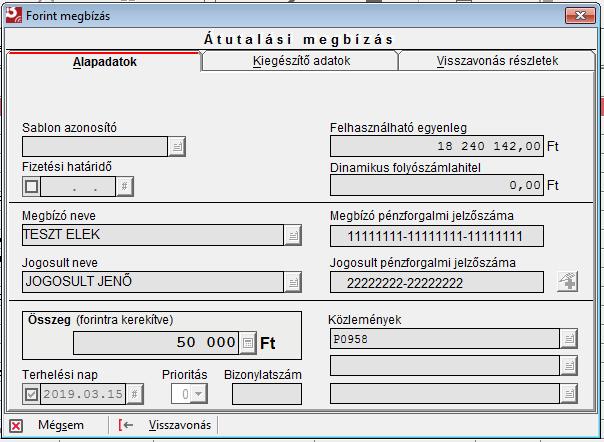Click the Felhasználható egyenleg label

point(398,128)
